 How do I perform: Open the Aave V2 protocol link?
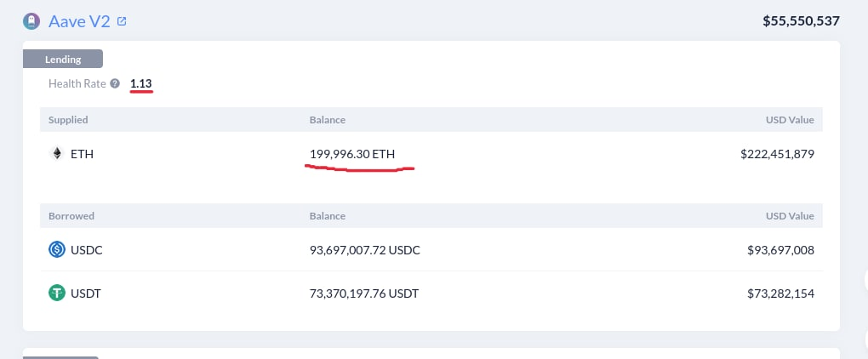pos(80,21)
